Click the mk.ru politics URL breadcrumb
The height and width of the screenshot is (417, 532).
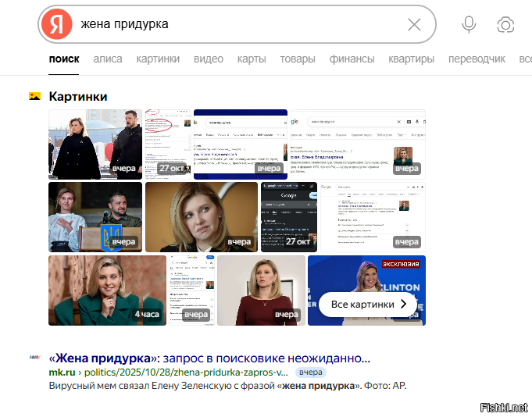click(x=180, y=372)
